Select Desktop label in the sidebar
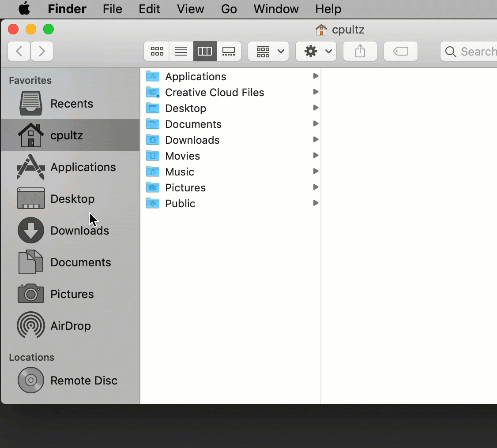This screenshot has height=448, width=497. (x=72, y=198)
